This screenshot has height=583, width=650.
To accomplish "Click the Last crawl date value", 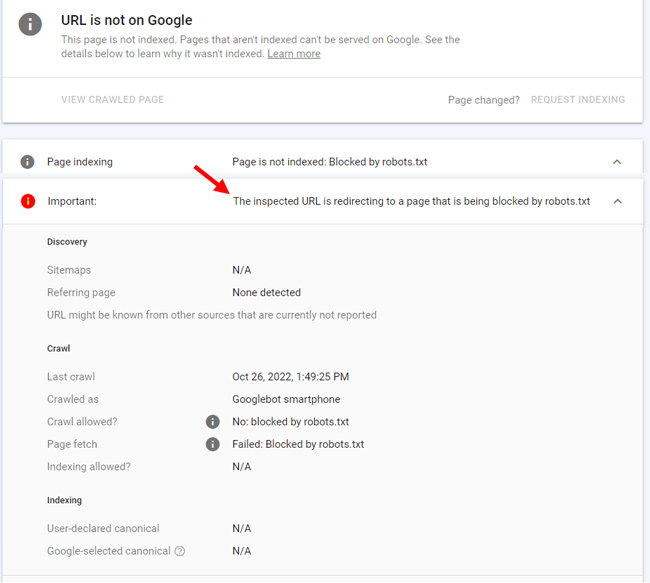I will pos(291,377).
